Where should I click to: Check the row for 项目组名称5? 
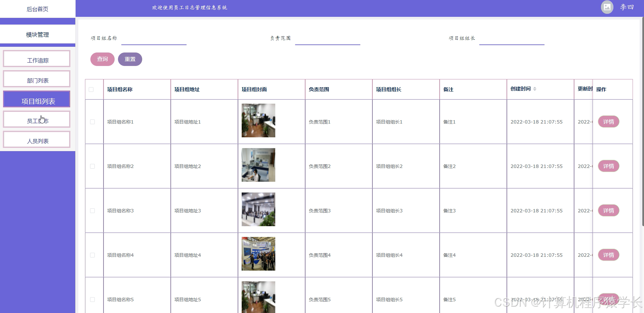92,300
